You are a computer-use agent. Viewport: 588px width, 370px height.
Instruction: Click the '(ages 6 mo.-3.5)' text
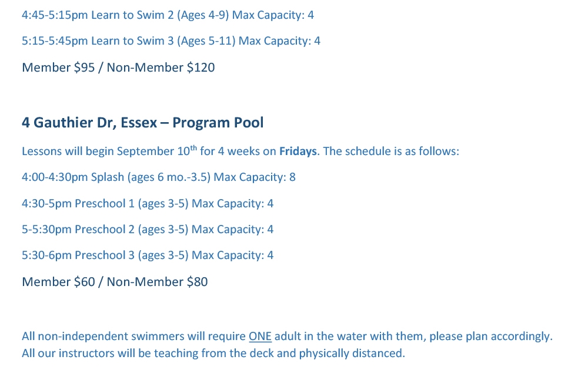[169, 177]
